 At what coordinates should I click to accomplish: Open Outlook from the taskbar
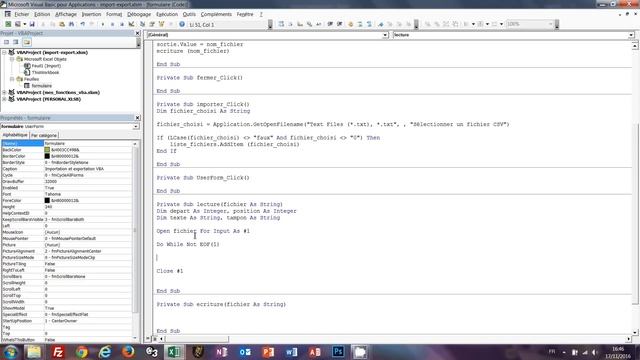(245, 352)
